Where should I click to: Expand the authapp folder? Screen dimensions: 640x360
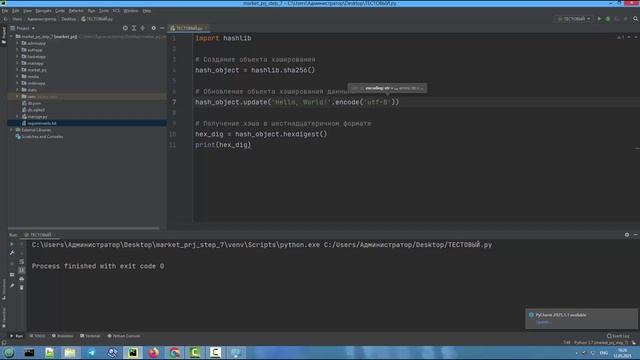point(17,50)
